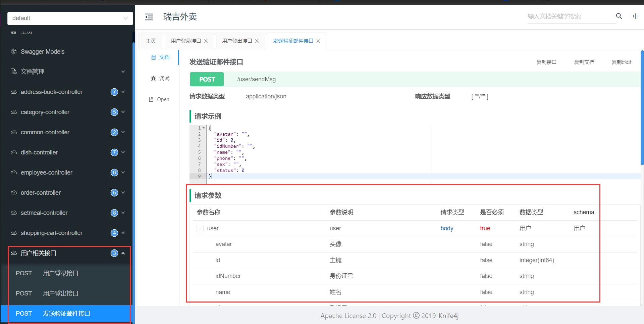Click the address-book-controller cloud icon
The height and width of the screenshot is (324, 644).
click(14, 92)
